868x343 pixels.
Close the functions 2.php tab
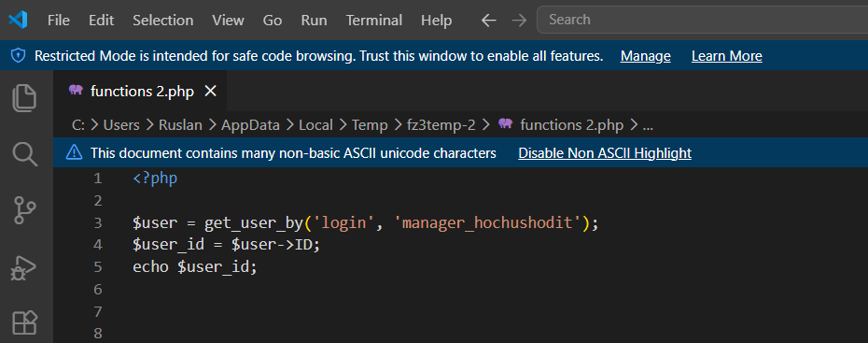pyautogui.click(x=210, y=92)
